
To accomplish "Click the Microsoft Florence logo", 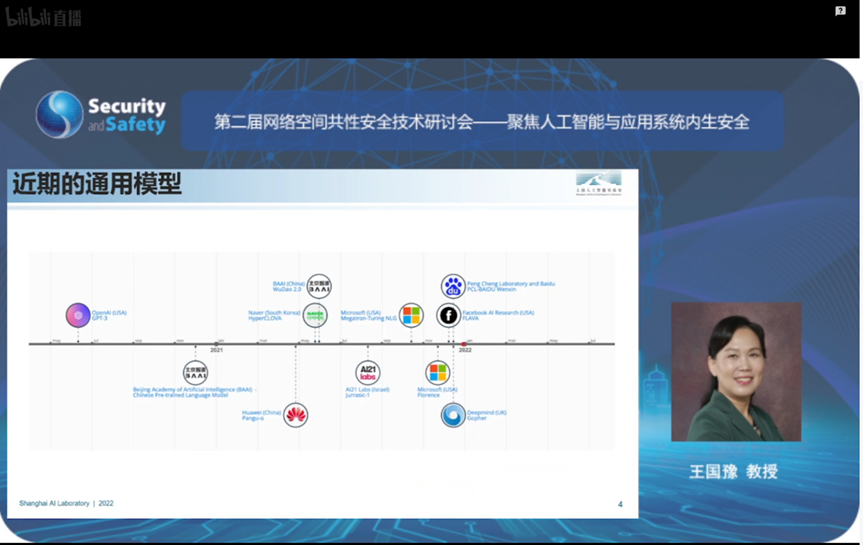I will pos(437,373).
